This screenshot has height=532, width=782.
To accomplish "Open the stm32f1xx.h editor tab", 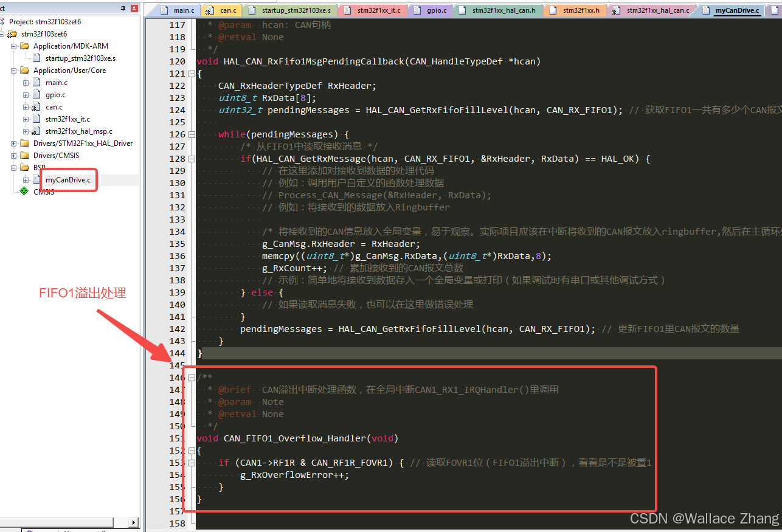I will pos(575,10).
